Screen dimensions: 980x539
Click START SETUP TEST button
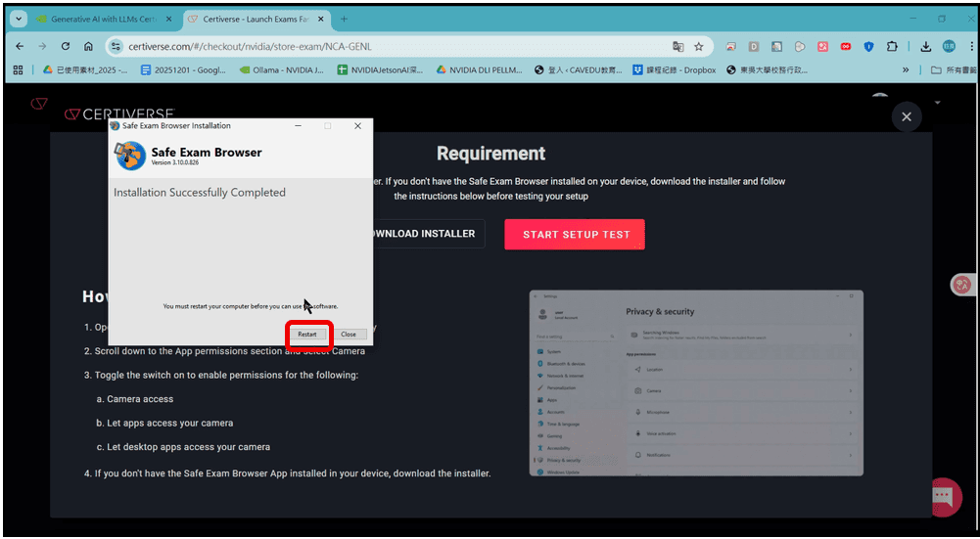(575, 234)
